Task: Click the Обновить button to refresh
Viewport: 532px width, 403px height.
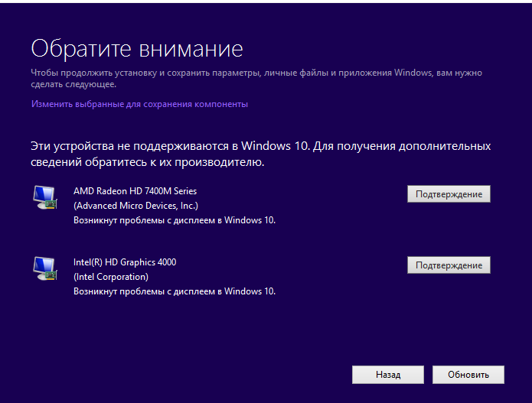Action: click(x=468, y=375)
